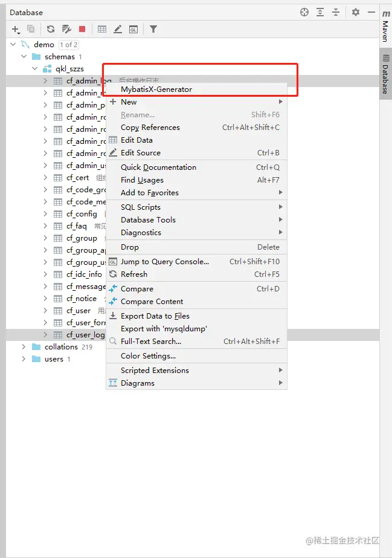Open the data source properties icon

pos(66,29)
